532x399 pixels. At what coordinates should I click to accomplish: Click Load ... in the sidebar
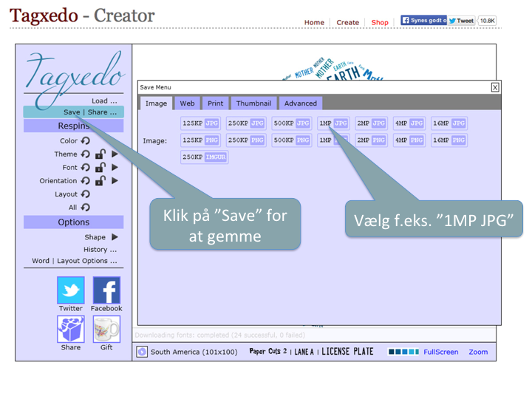pyautogui.click(x=104, y=100)
